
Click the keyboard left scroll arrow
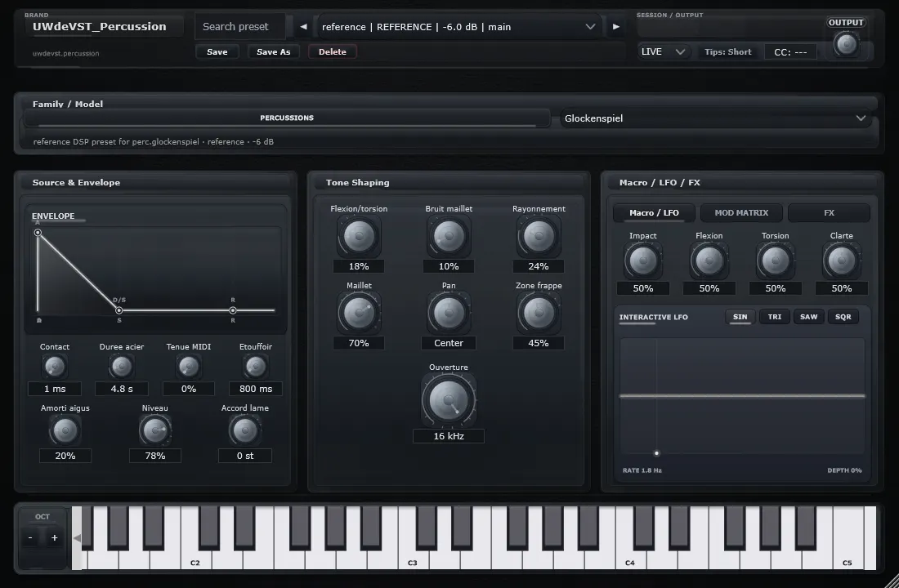pos(77,537)
